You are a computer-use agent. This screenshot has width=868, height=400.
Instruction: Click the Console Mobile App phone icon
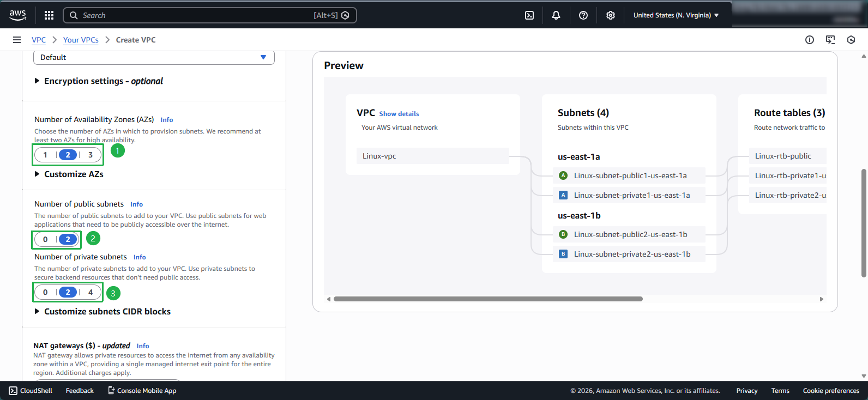click(111, 390)
